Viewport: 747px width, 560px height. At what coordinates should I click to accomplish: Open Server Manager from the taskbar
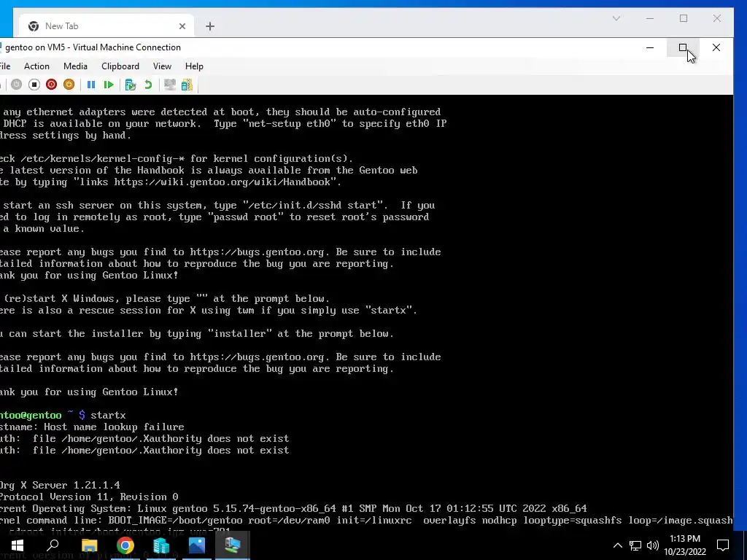coord(161,545)
